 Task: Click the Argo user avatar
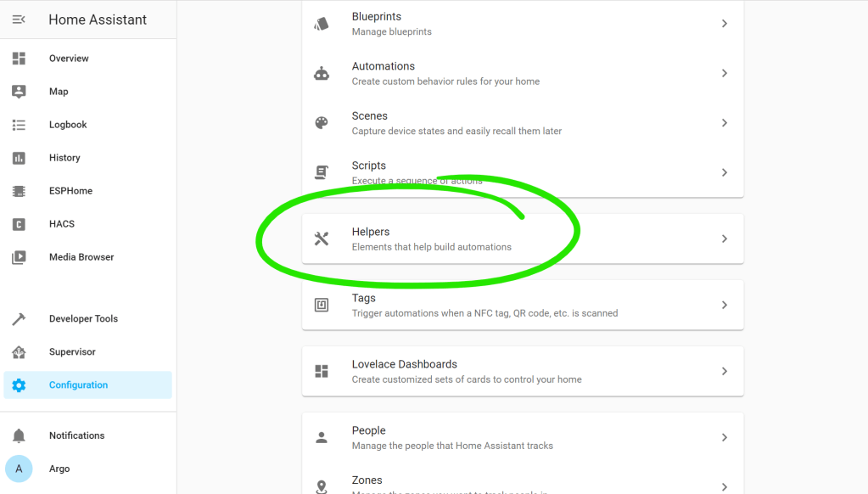click(19, 468)
